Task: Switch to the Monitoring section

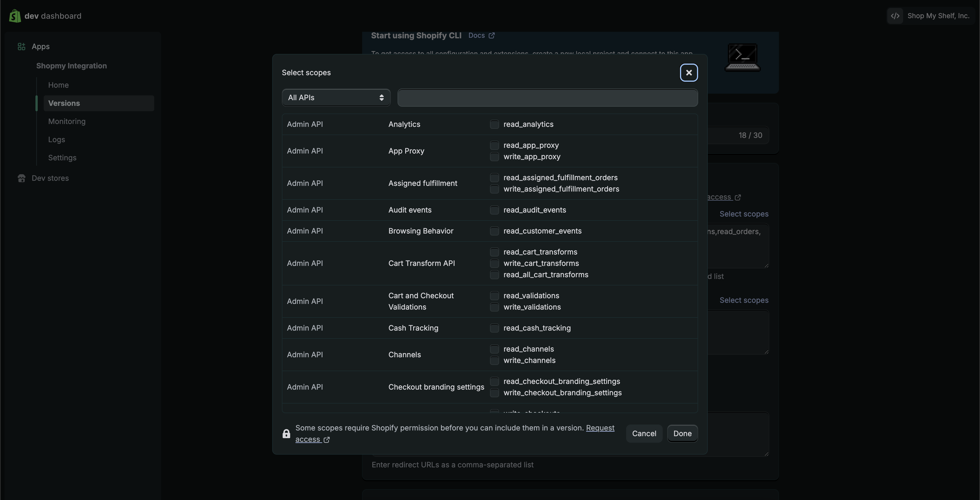Action: (x=67, y=121)
